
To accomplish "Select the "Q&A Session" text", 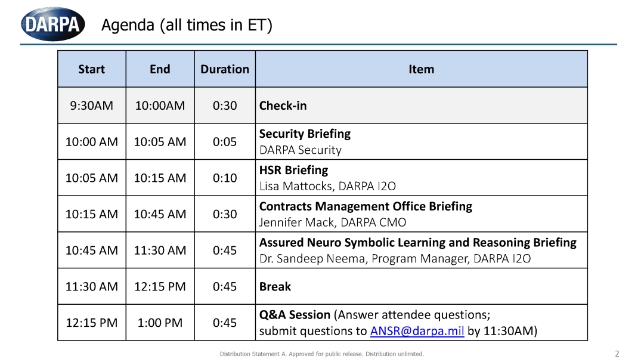I will click(x=295, y=314).
